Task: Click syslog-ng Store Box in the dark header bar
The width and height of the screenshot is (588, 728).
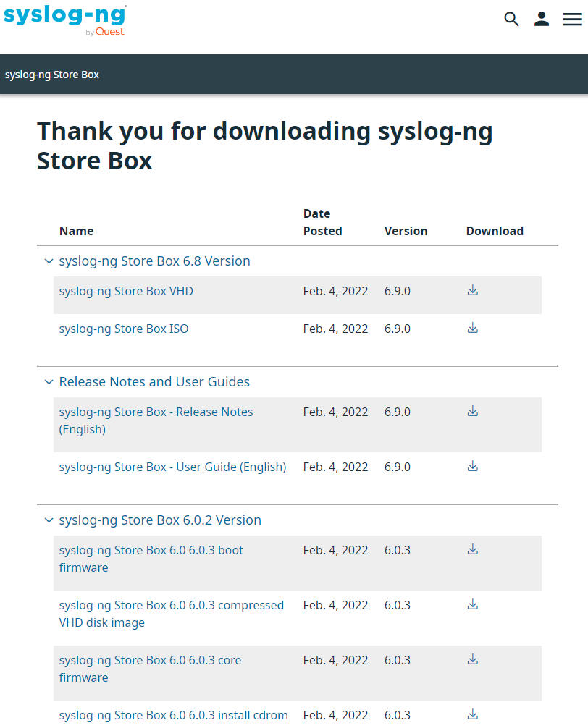Action: [x=52, y=75]
